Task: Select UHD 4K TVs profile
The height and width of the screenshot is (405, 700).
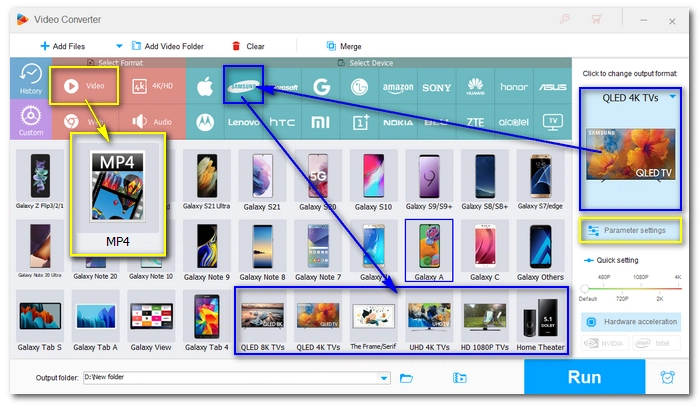Action: click(429, 321)
